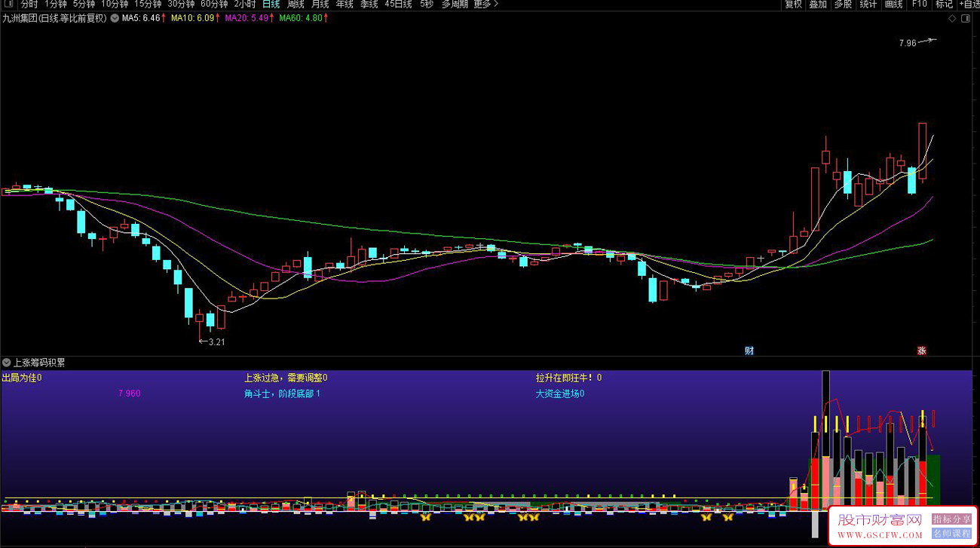The image size is (980, 548).
Task: Select the 45日线 period tab
Action: (398, 5)
